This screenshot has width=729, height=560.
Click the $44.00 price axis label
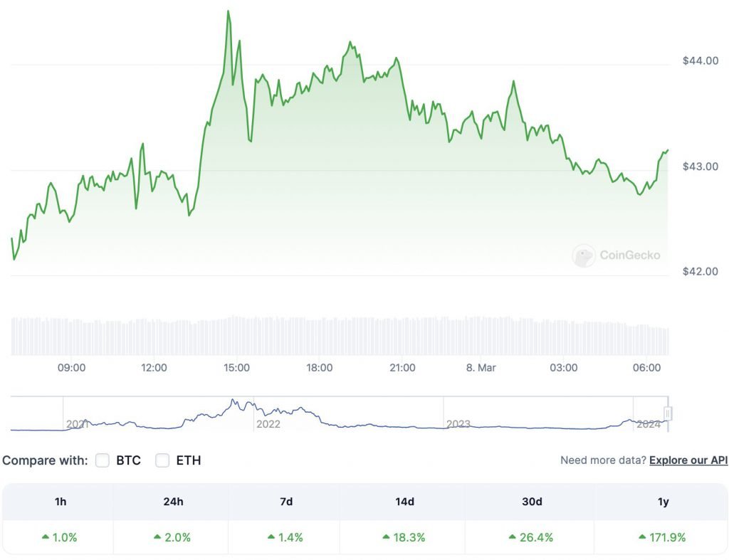click(x=701, y=61)
